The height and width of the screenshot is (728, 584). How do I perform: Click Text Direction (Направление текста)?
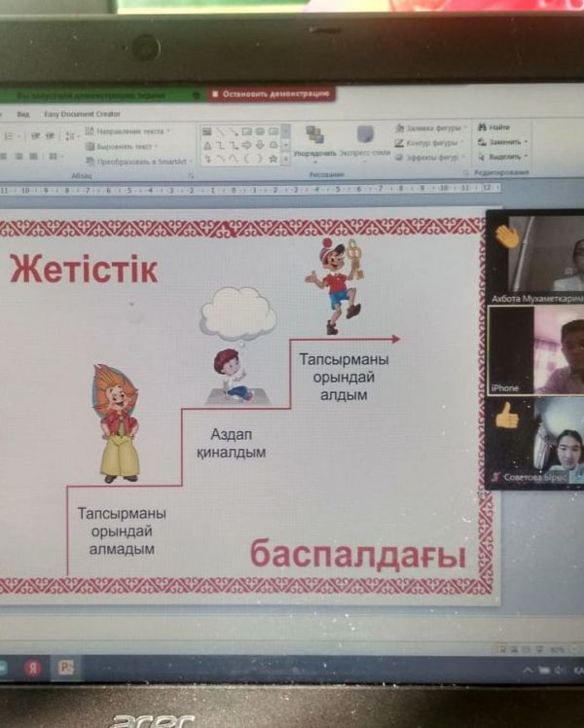pyautogui.click(x=127, y=130)
